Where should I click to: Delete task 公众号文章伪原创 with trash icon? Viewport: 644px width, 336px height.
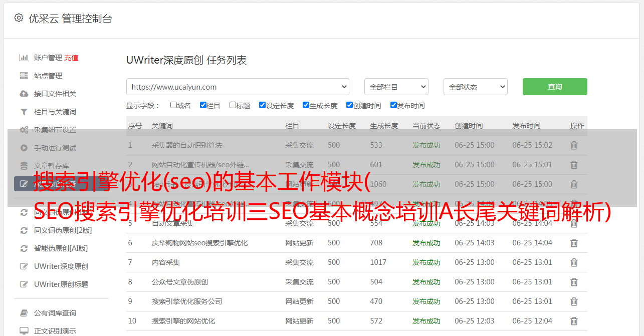[574, 282]
